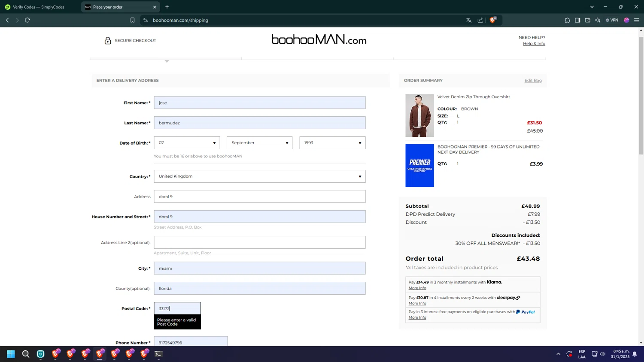Screen dimensions: 644x362
Task: Click the Address Line 2 input field
Action: [259, 242]
